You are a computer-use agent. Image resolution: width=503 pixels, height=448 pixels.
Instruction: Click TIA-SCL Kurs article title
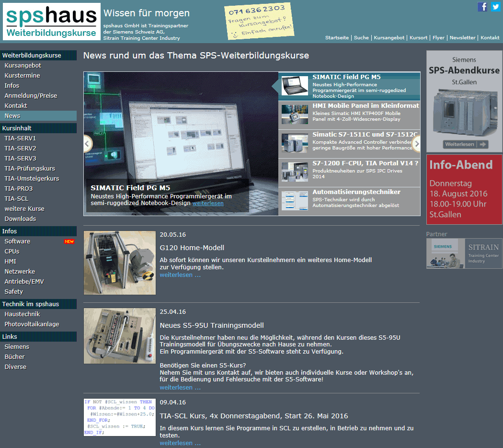[x=254, y=416]
